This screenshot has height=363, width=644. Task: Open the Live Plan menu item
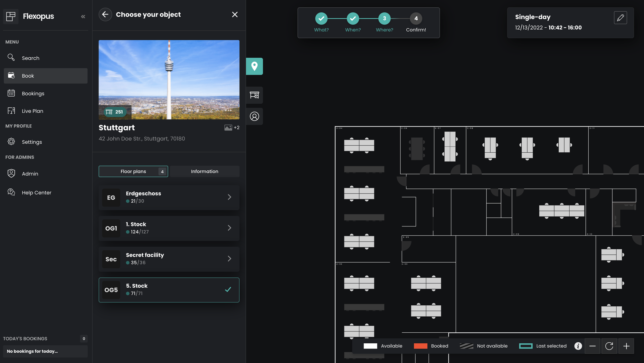tap(32, 111)
